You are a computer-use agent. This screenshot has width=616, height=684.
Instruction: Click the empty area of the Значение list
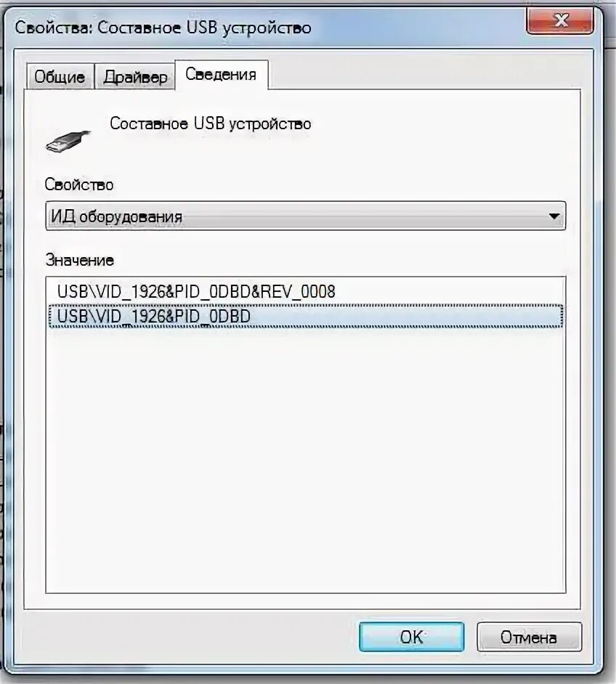[x=305, y=458]
